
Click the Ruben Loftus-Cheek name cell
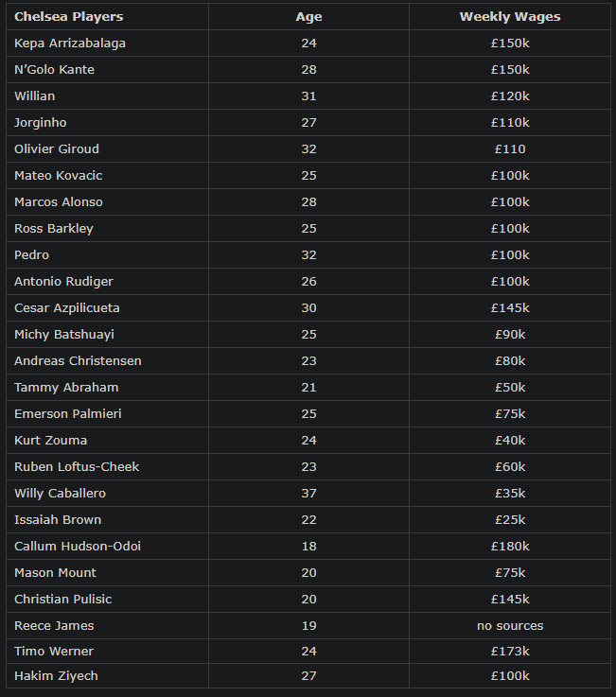(x=77, y=467)
